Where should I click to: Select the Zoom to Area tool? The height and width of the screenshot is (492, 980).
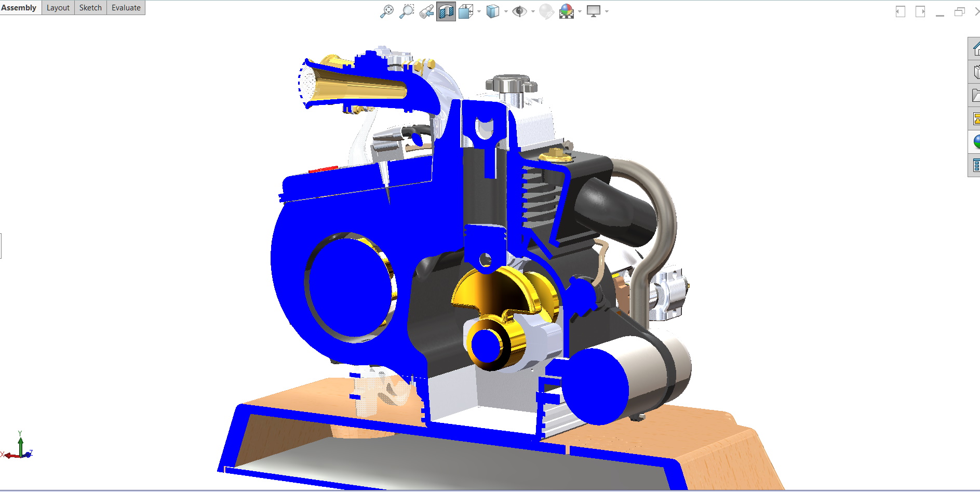[407, 11]
